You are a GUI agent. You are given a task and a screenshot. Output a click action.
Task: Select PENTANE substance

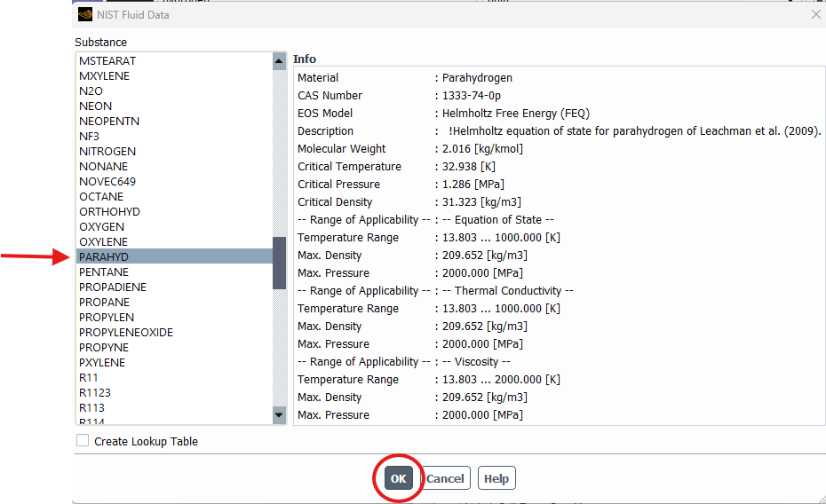[174, 272]
